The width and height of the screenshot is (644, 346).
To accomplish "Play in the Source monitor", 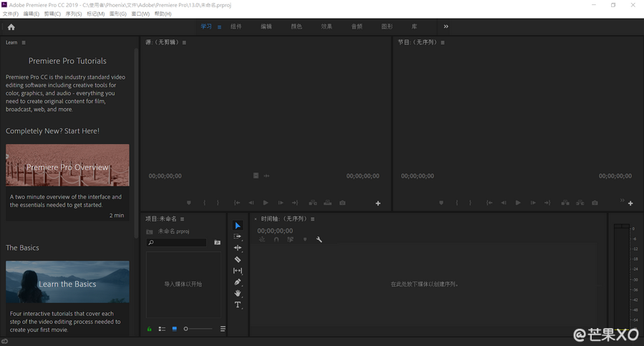I will 265,203.
